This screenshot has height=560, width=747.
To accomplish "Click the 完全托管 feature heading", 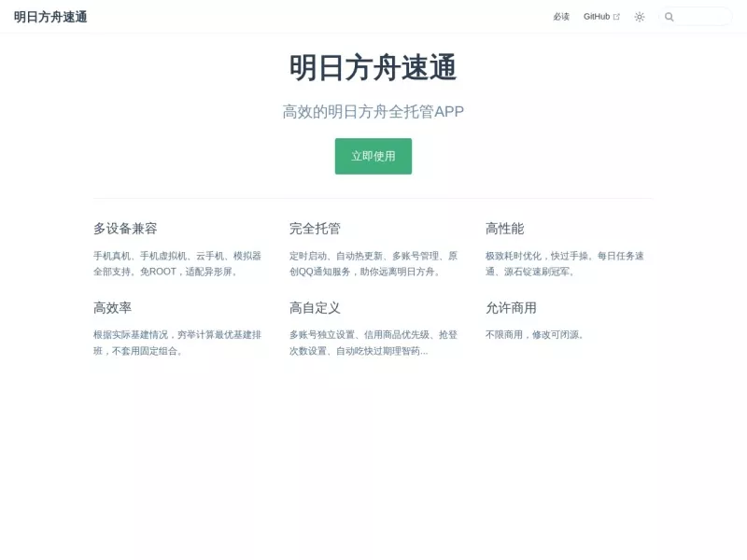I will coord(315,229).
